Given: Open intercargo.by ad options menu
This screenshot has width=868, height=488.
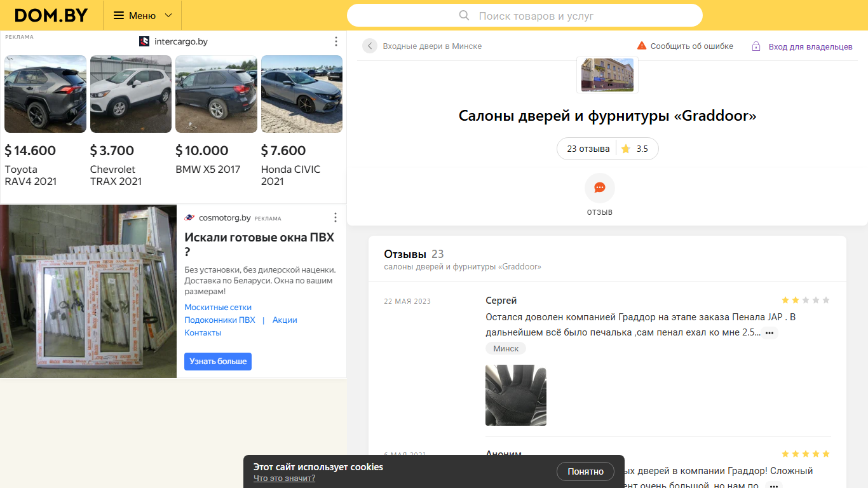Looking at the screenshot, I should point(336,41).
